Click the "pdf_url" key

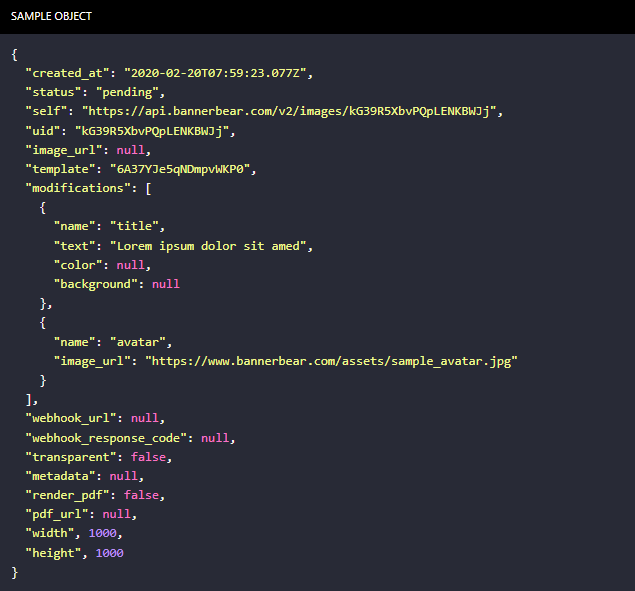[57, 514]
